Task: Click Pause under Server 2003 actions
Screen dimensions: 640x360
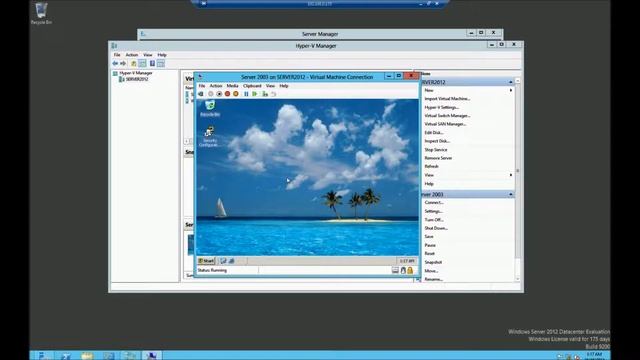Action: coord(430,245)
